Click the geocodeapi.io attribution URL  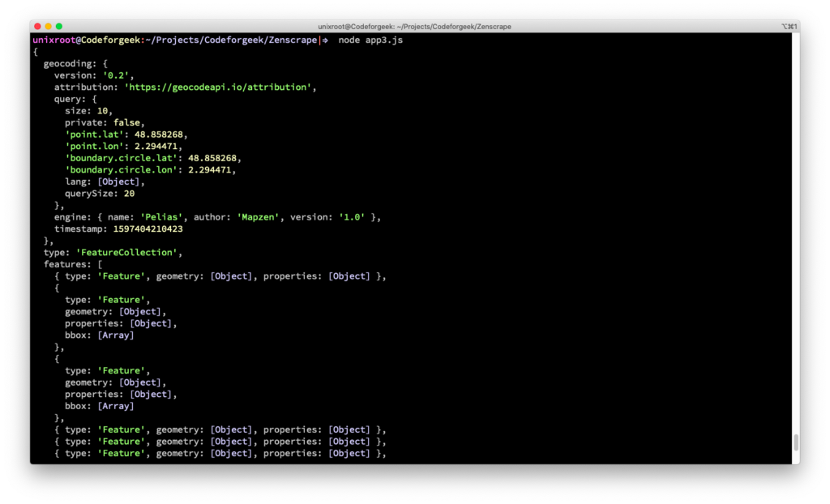tap(217, 87)
